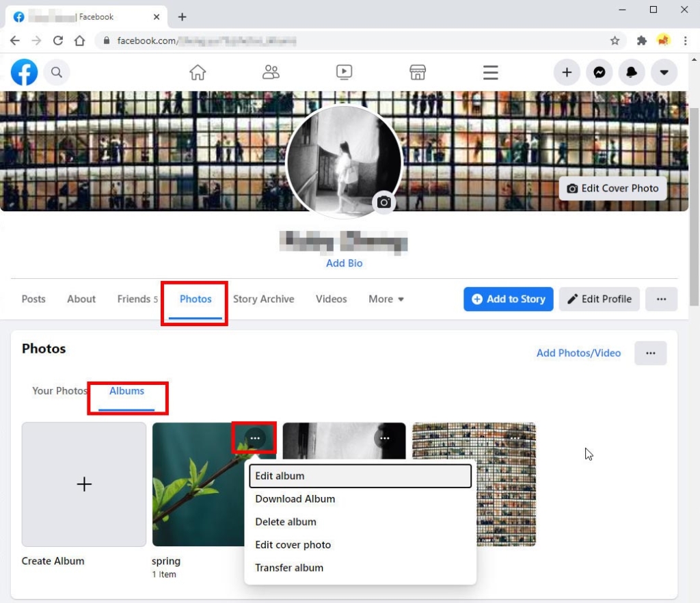This screenshot has width=700, height=603.
Task: Switch to the Your Photos tab
Action: (x=59, y=390)
